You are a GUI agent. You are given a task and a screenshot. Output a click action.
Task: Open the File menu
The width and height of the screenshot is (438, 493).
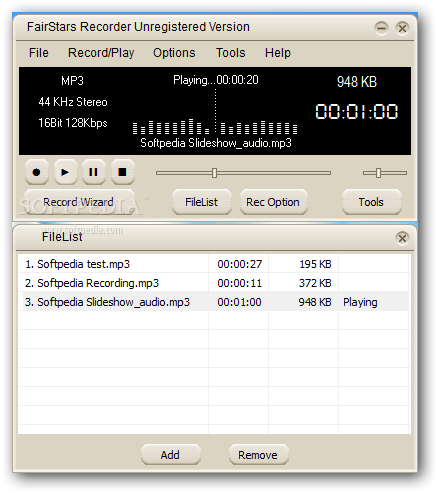pos(39,53)
